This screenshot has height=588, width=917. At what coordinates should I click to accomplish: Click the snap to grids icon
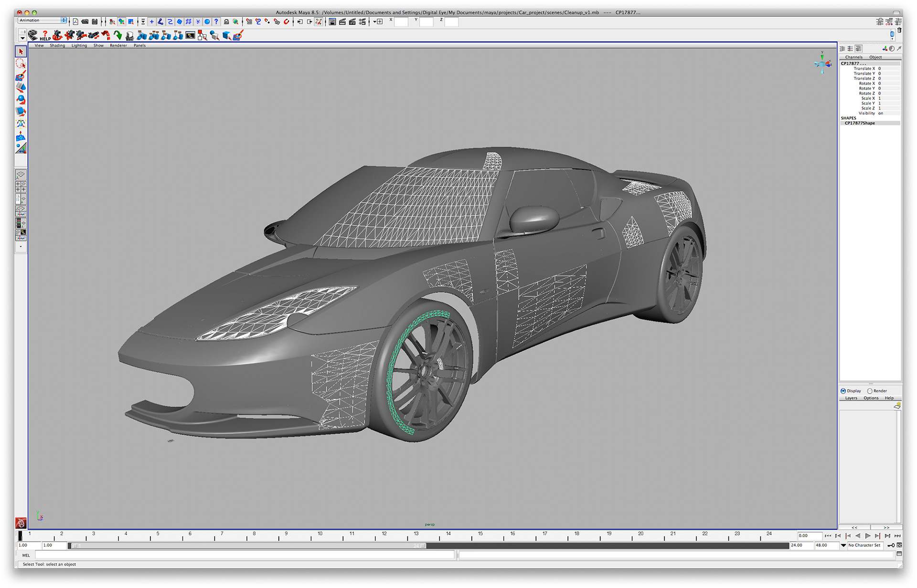tap(249, 21)
